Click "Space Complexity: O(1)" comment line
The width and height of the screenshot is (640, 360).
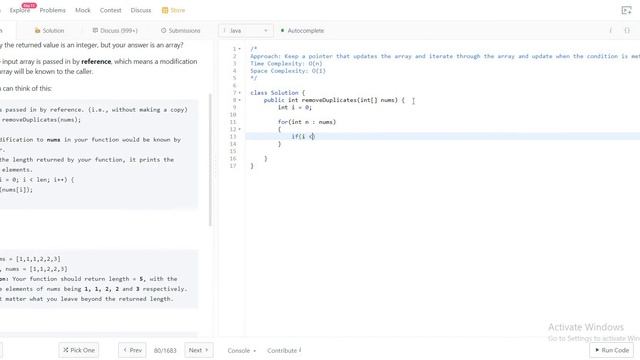[x=288, y=71]
